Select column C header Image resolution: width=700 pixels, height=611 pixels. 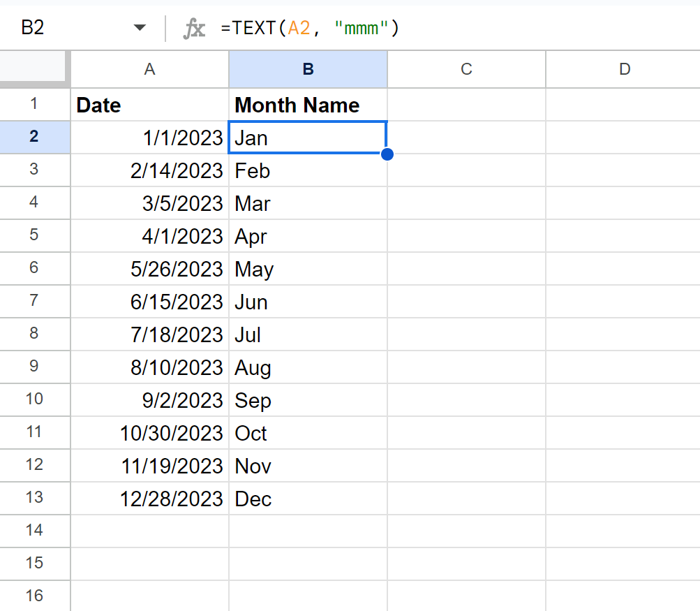[x=466, y=69]
